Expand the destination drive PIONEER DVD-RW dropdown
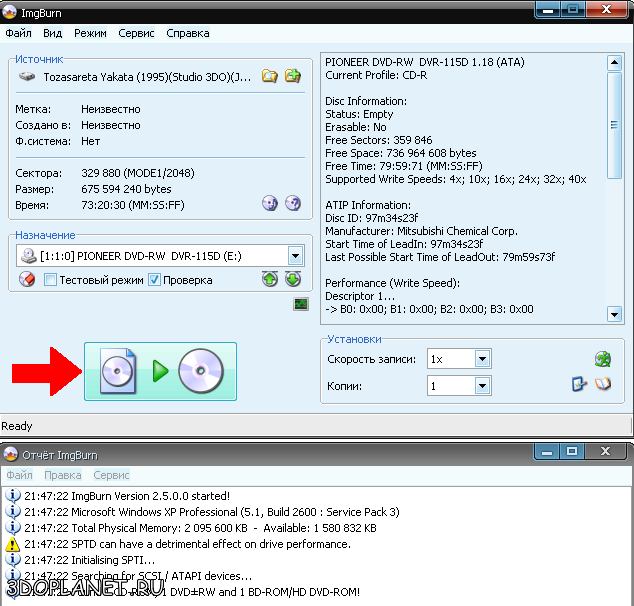The image size is (634, 606). coord(294,256)
